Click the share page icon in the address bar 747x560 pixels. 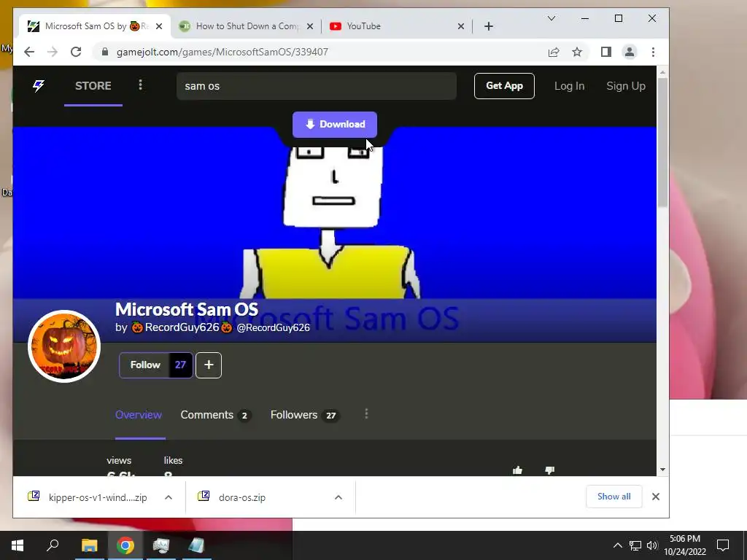[554, 52]
